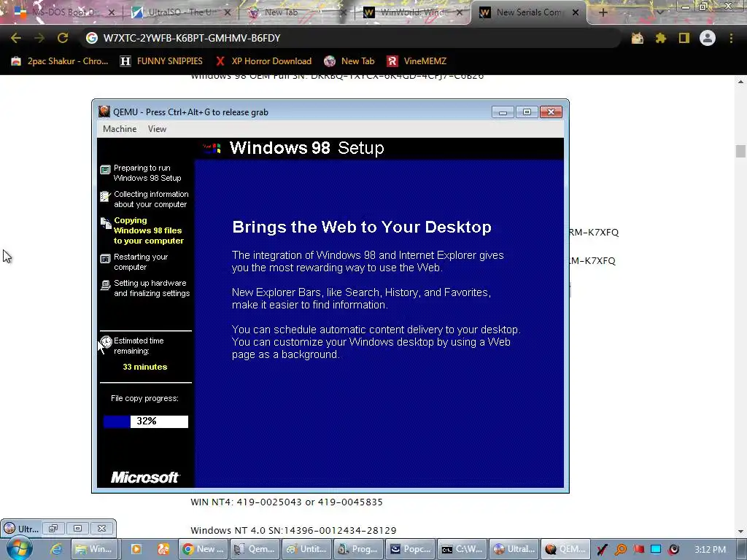This screenshot has width=747, height=560.
Task: Open the New Tab bookmark
Action: (x=349, y=61)
